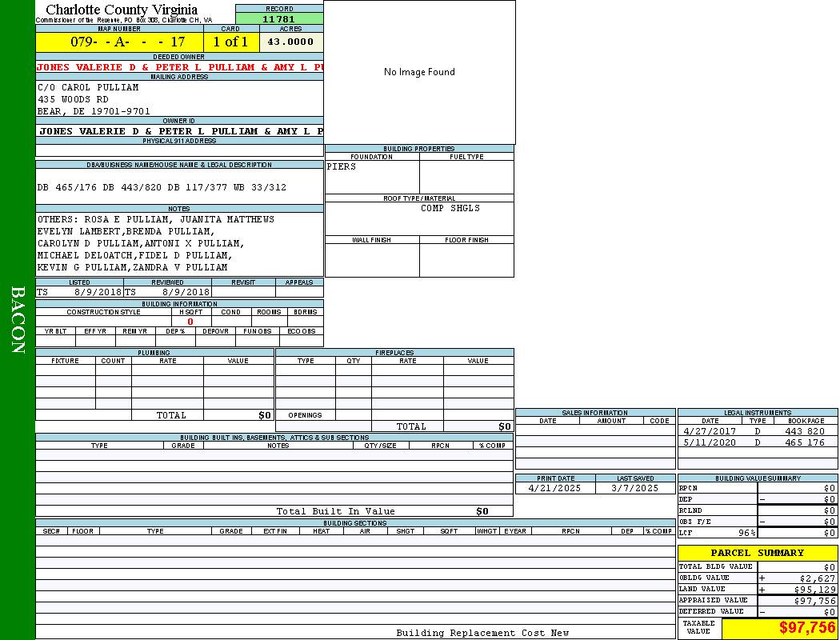
Task: Click the legal description DB 465/176 text
Action: (x=162, y=187)
